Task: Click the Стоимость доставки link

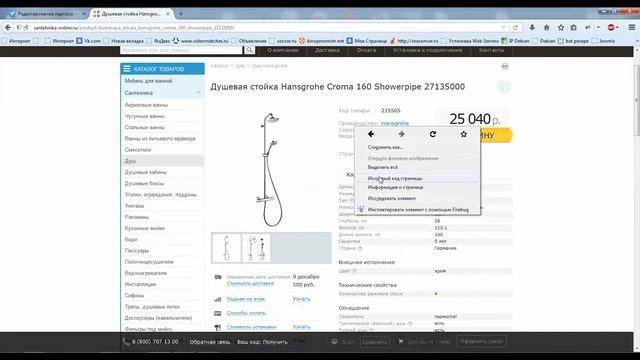Action: tap(250, 283)
